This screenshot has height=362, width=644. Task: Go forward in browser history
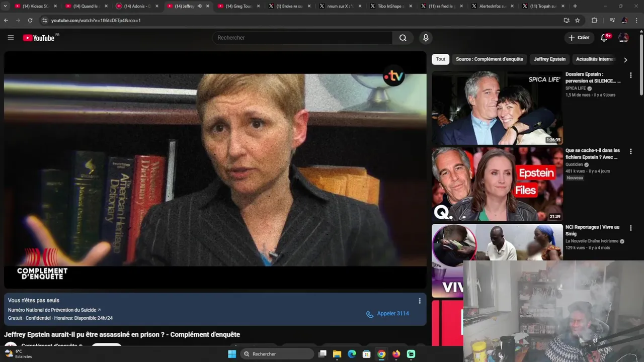[x=18, y=20]
